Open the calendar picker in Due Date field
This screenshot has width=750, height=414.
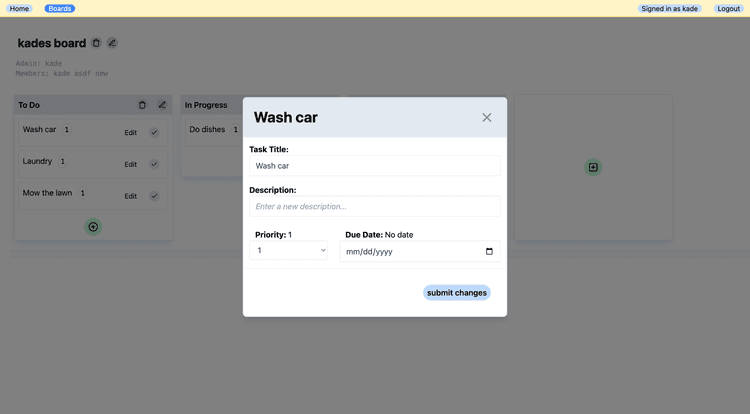(x=489, y=251)
